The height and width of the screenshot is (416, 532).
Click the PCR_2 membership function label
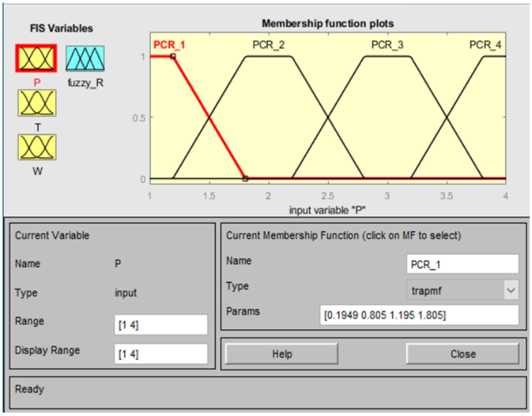pos(268,45)
